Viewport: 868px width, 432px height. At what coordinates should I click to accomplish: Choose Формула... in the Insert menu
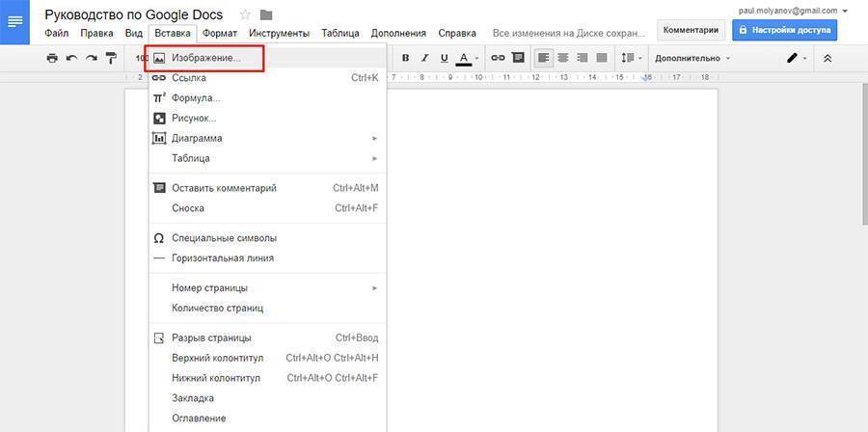tap(268, 98)
